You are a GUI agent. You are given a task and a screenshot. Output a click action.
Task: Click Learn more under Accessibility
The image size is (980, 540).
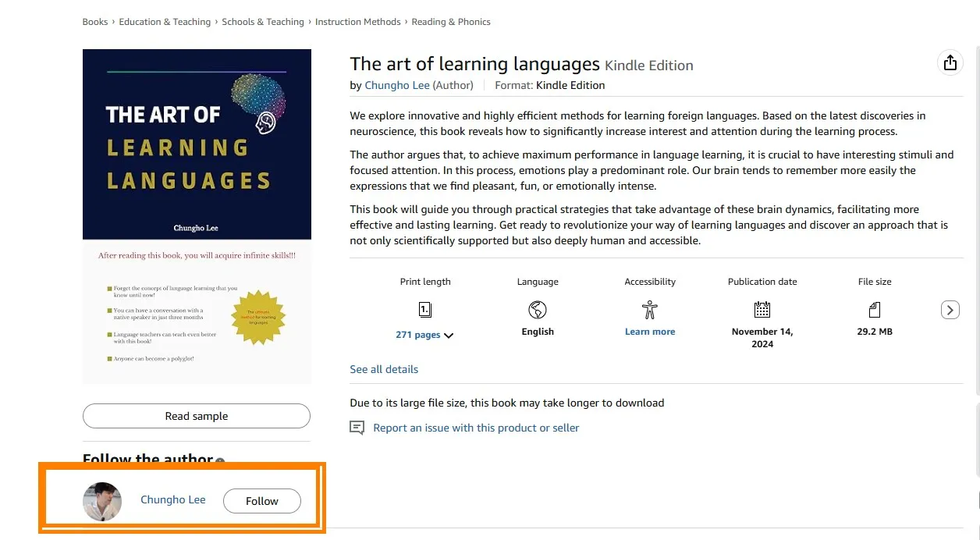tap(650, 332)
